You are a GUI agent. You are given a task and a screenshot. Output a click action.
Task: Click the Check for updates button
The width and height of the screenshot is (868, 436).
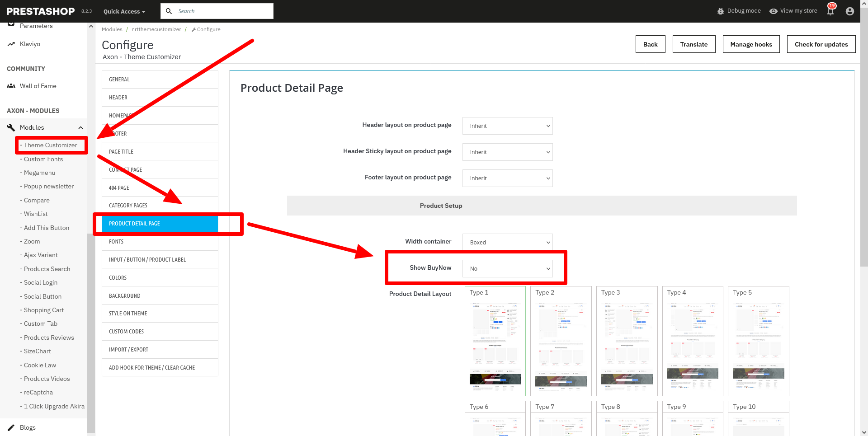point(821,44)
